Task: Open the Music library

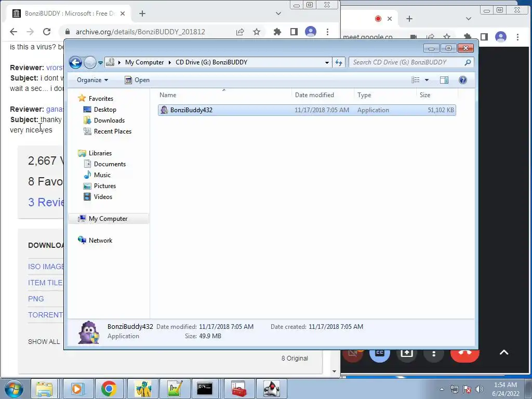Action: pos(102,175)
